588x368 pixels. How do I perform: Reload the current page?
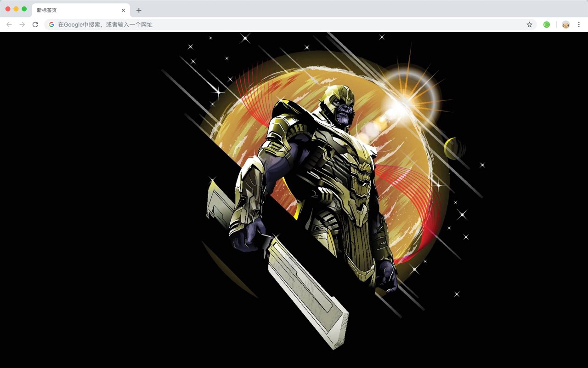(x=35, y=24)
